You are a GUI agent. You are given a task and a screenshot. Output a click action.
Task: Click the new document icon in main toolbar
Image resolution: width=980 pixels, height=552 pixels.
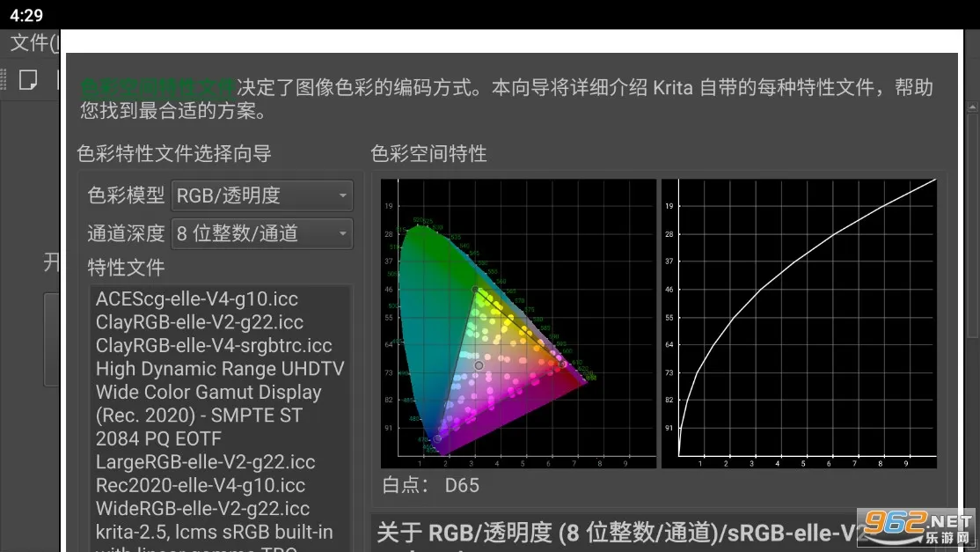click(28, 80)
